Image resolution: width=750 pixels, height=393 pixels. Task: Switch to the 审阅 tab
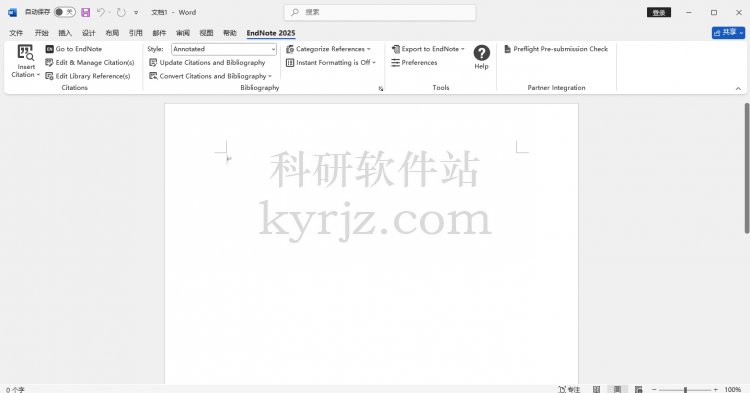click(x=183, y=33)
